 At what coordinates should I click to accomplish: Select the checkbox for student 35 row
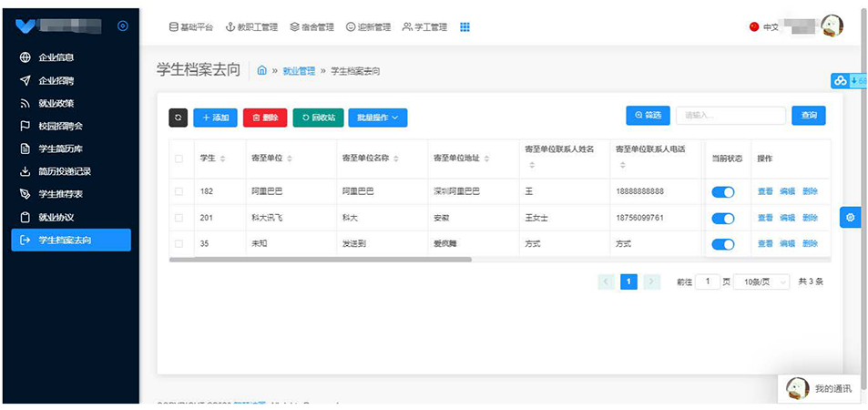(179, 243)
